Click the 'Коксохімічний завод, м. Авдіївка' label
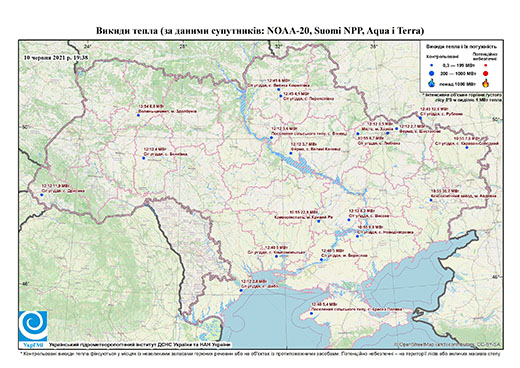Screen dimensions: 520x368 point(463,196)
